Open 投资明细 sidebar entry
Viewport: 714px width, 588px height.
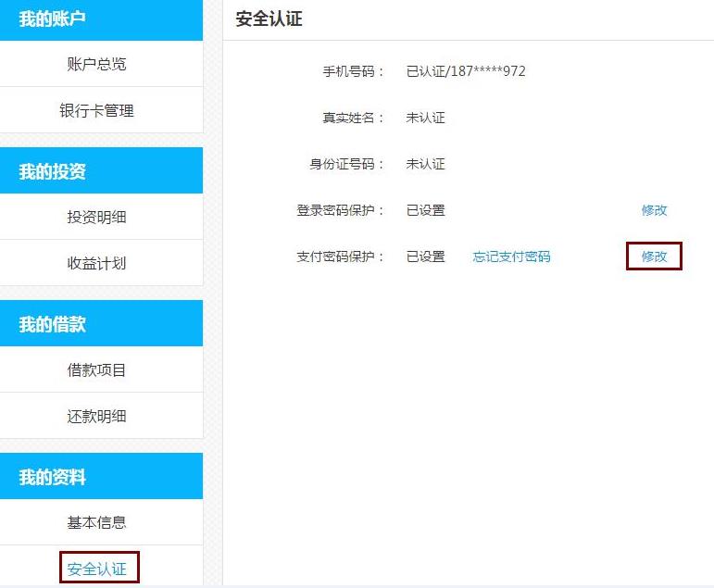click(96, 217)
